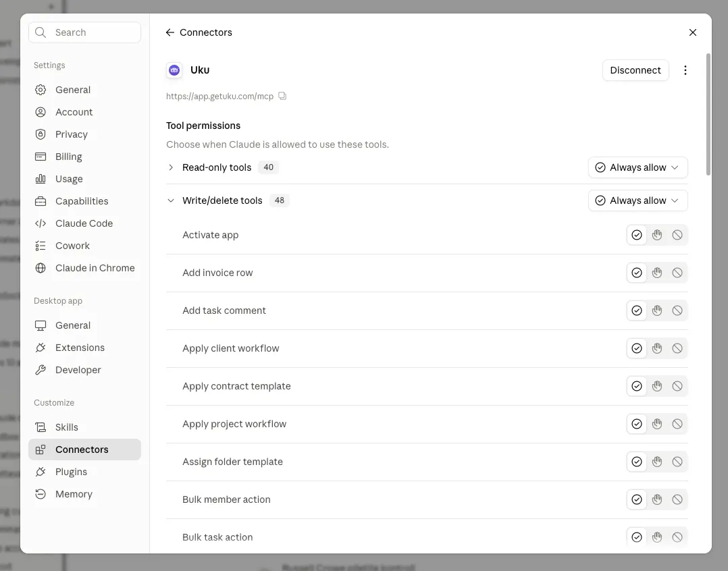Open the Uku more options menu

[x=685, y=70]
